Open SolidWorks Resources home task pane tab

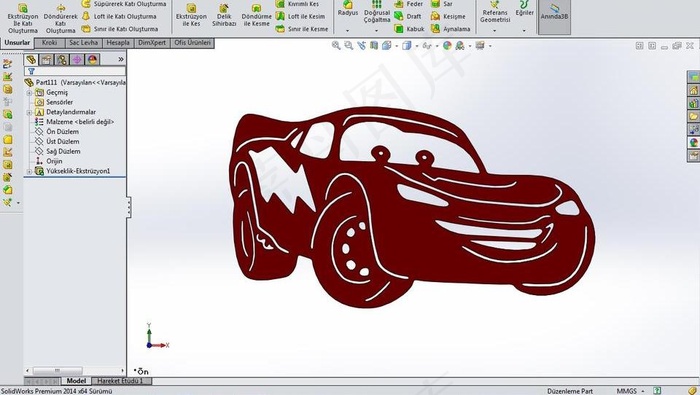point(693,91)
